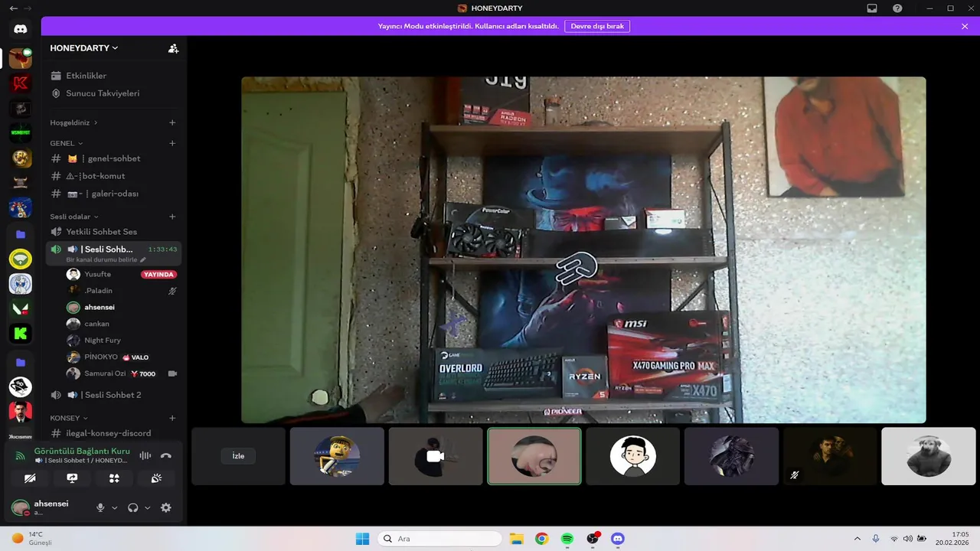Collapse the Sesli odalar category
Viewport: 980px width, 551px height.
[74, 217]
